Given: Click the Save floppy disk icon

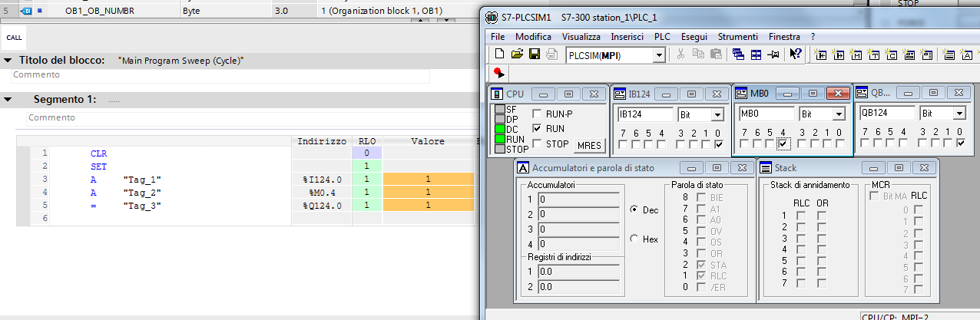Looking at the screenshot, I should (x=534, y=54).
